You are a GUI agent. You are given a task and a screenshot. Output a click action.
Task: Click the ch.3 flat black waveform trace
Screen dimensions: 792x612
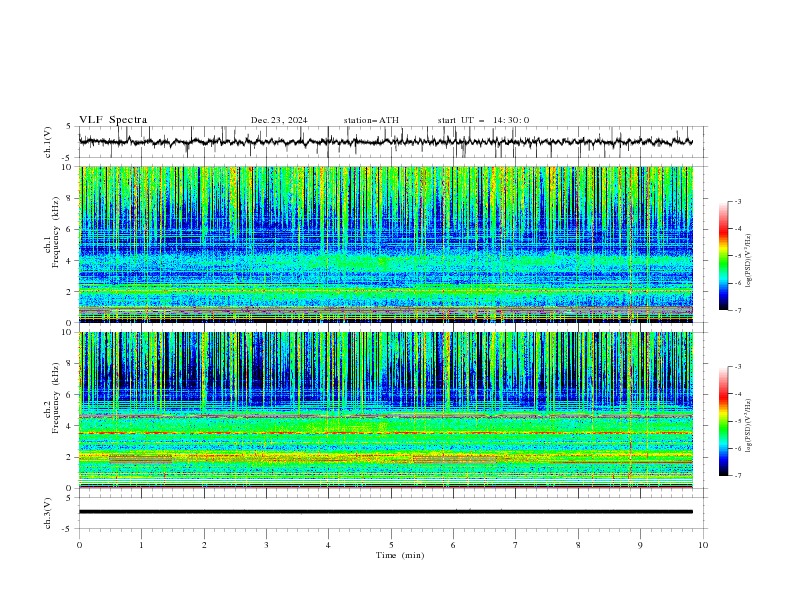pos(385,512)
